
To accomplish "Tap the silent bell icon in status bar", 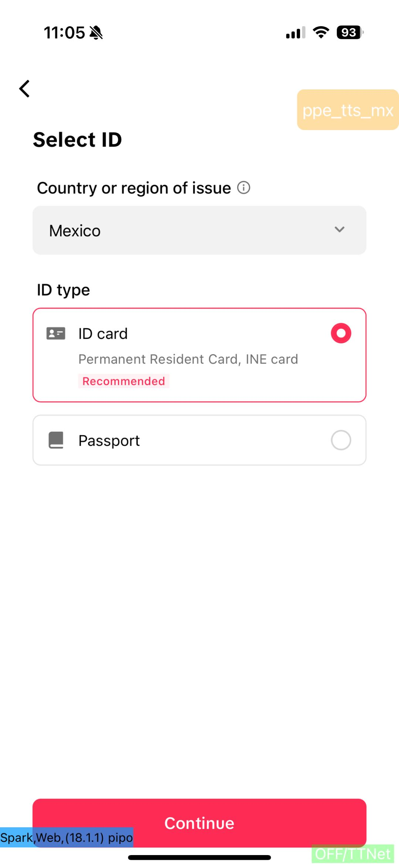I will 96,33.
